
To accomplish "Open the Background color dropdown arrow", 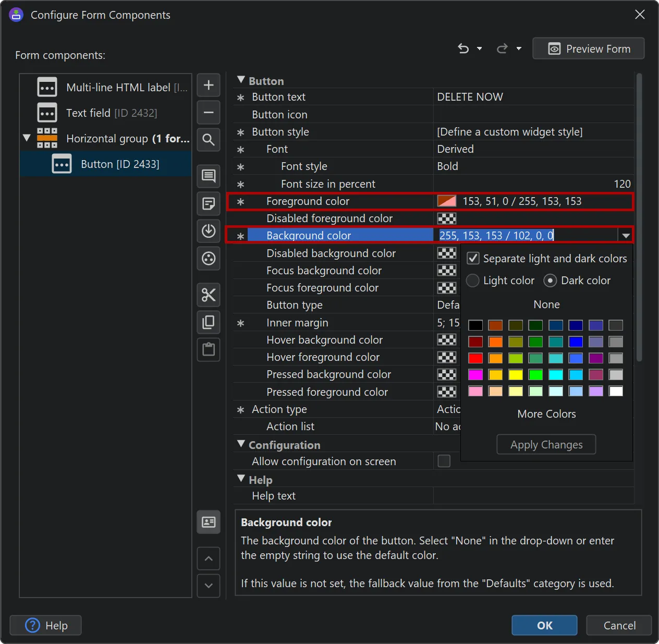I will (625, 235).
